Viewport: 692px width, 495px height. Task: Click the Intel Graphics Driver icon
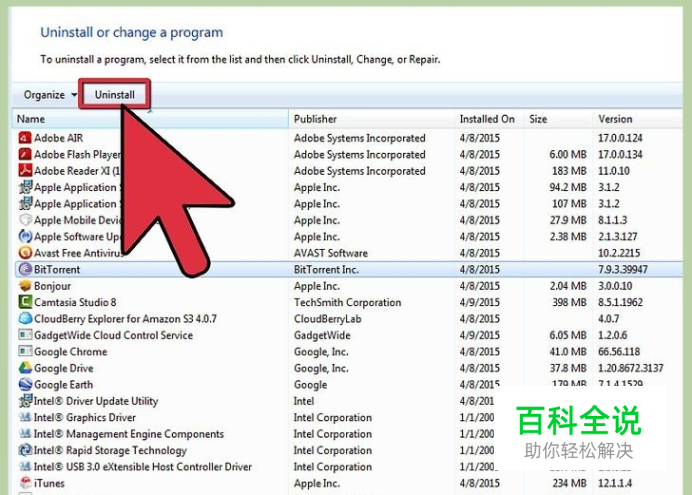tap(25, 417)
